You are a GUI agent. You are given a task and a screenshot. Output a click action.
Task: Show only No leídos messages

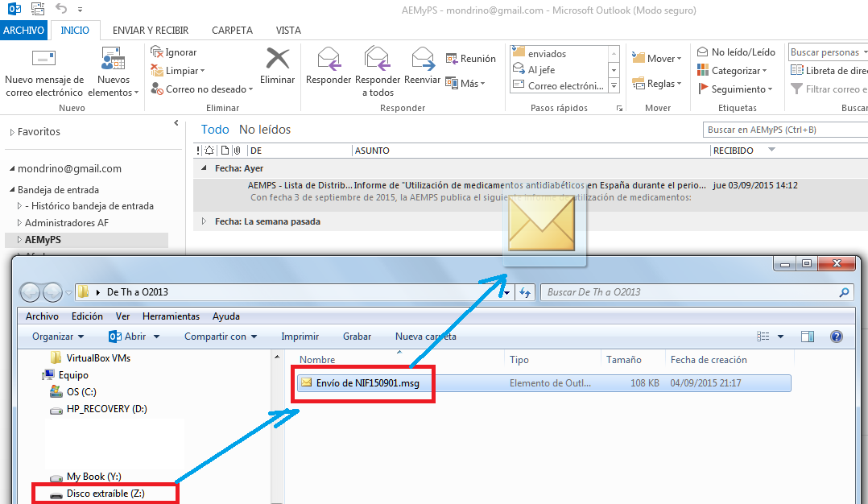coord(265,130)
